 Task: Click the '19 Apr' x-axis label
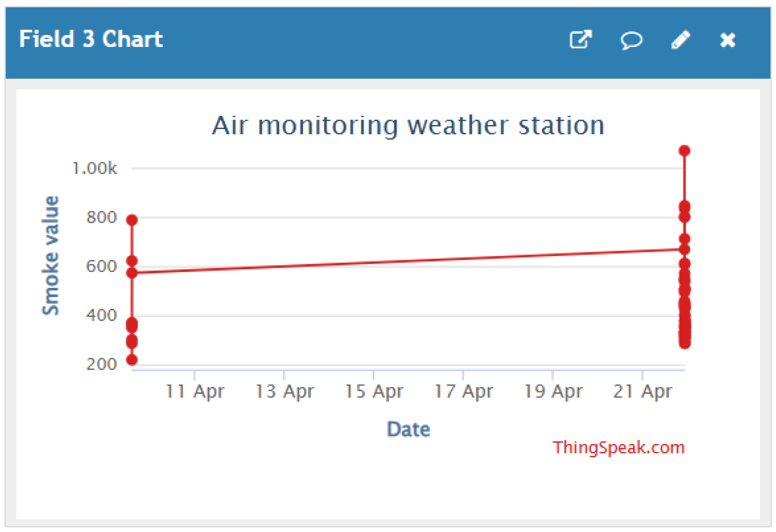[x=553, y=391]
